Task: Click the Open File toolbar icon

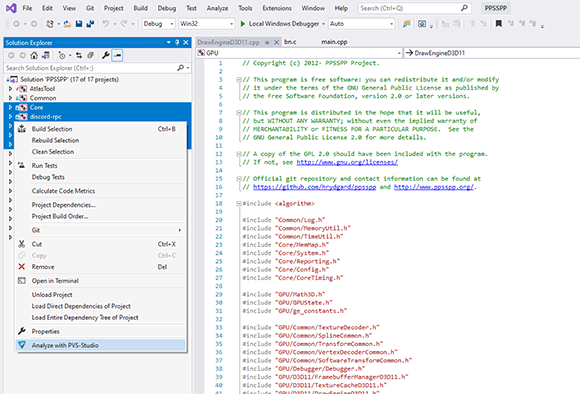Action: click(67, 24)
